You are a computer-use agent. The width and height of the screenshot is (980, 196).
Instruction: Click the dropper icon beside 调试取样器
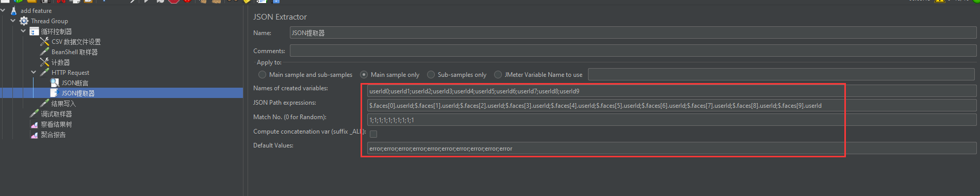click(x=35, y=114)
